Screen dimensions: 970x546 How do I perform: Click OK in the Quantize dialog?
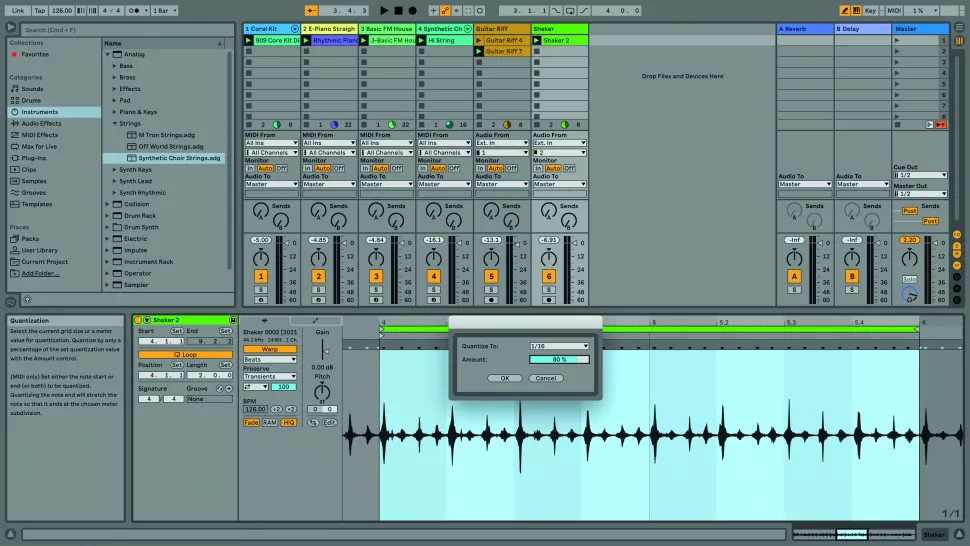pos(504,378)
